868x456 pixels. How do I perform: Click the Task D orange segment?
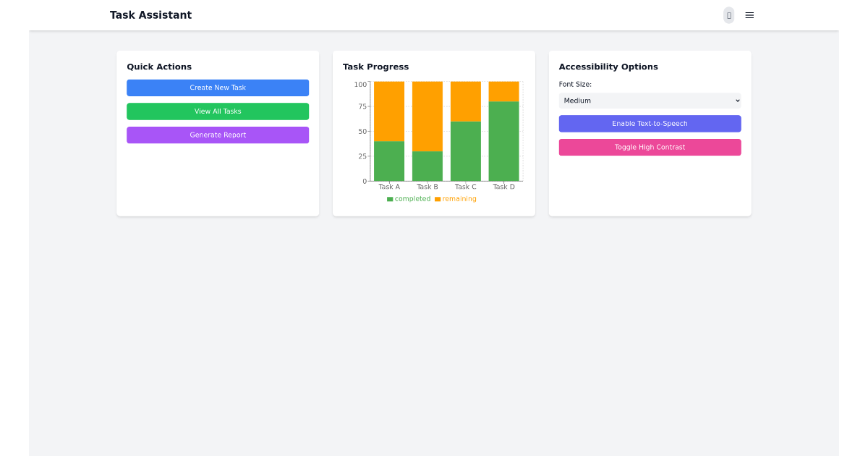tap(503, 90)
